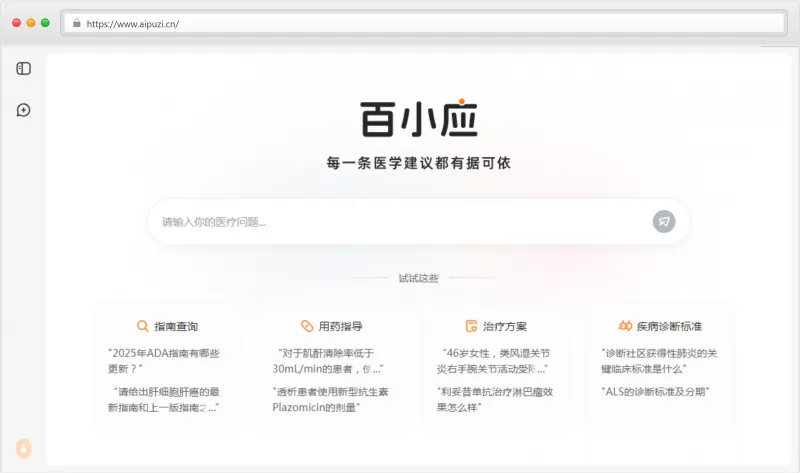Toggle the sidebar panel icon

(x=23, y=69)
